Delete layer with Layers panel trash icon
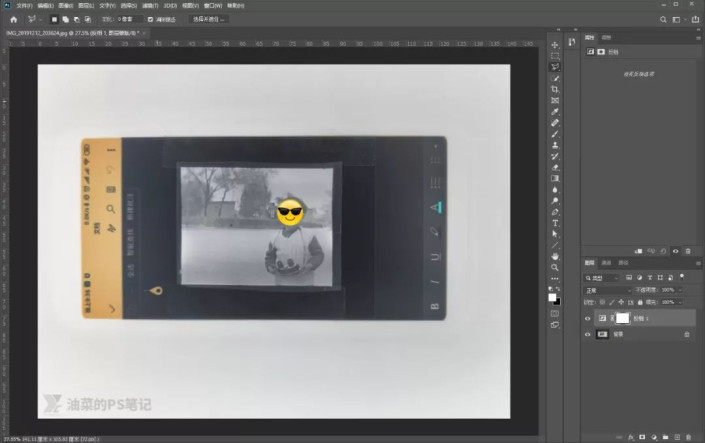Screen dimensions: 705x443 (688, 437)
